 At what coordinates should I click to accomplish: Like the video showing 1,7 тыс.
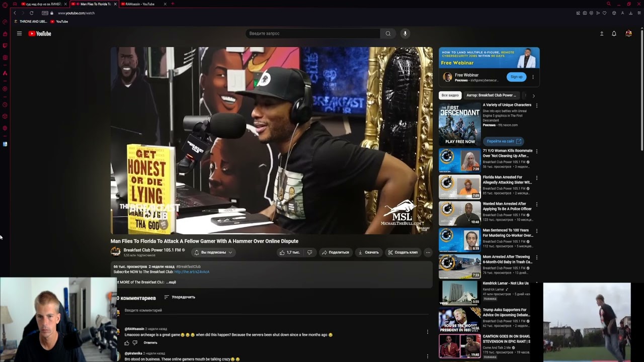pyautogui.click(x=290, y=252)
